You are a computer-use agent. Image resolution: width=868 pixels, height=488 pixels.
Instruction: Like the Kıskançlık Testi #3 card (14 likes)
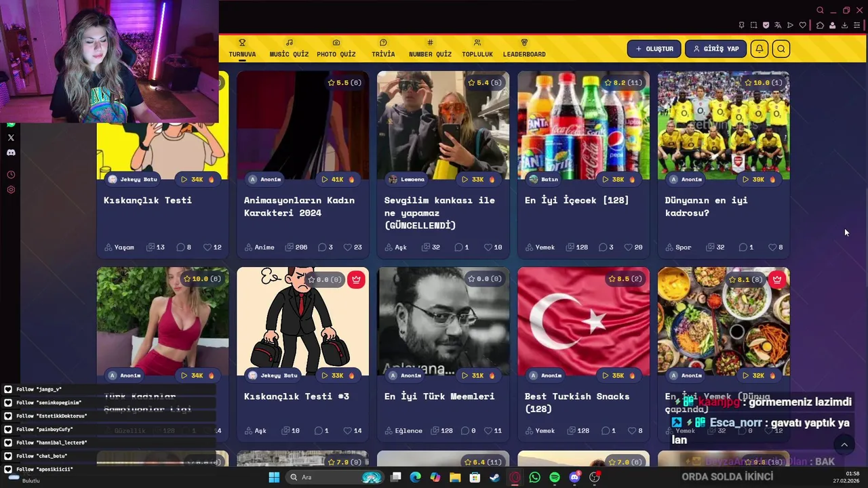click(x=353, y=430)
